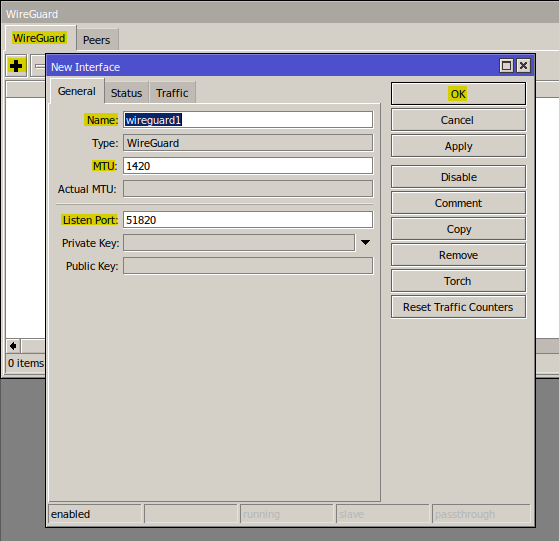Click the Disable button
The width and height of the screenshot is (559, 541).
click(458, 177)
